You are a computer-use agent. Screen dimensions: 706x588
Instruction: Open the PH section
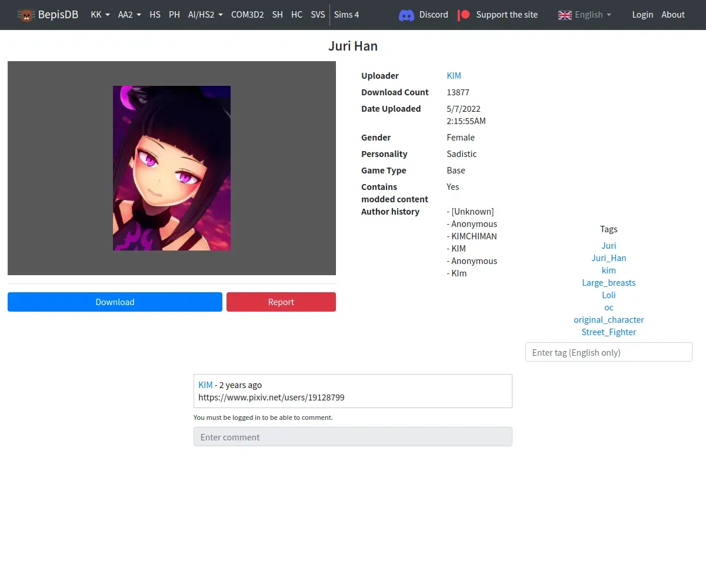click(x=174, y=15)
